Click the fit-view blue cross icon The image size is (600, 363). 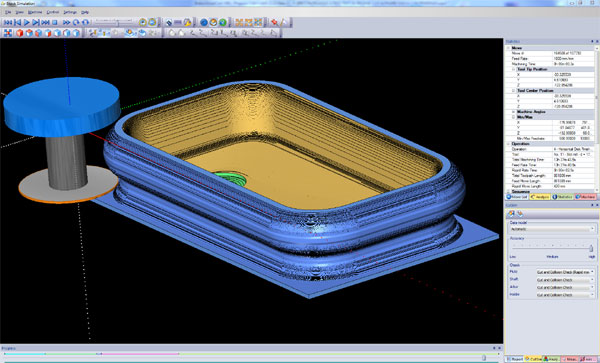coord(8,33)
